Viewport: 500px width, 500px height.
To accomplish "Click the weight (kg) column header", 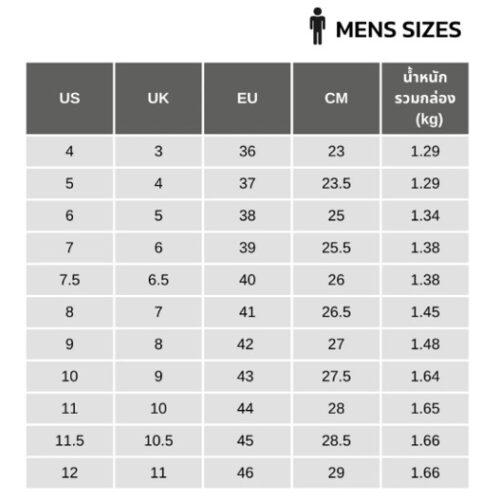I will tap(425, 98).
